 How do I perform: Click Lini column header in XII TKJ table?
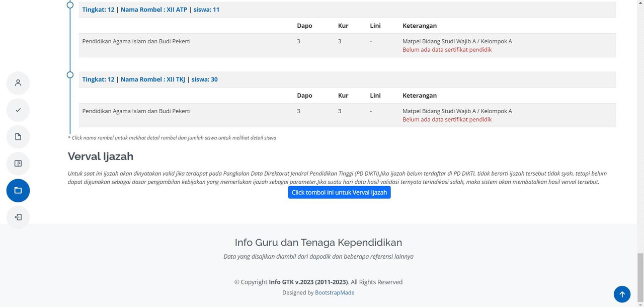(x=375, y=96)
